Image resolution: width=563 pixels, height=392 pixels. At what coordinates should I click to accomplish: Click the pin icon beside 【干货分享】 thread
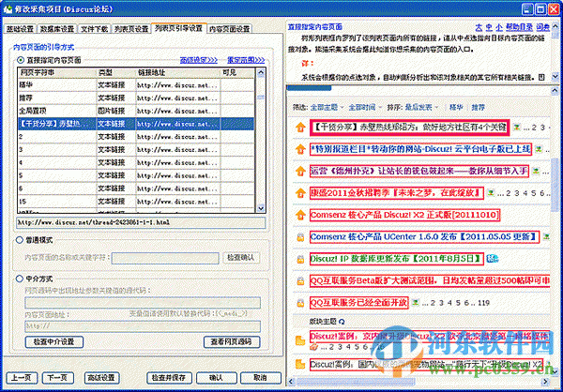point(300,128)
